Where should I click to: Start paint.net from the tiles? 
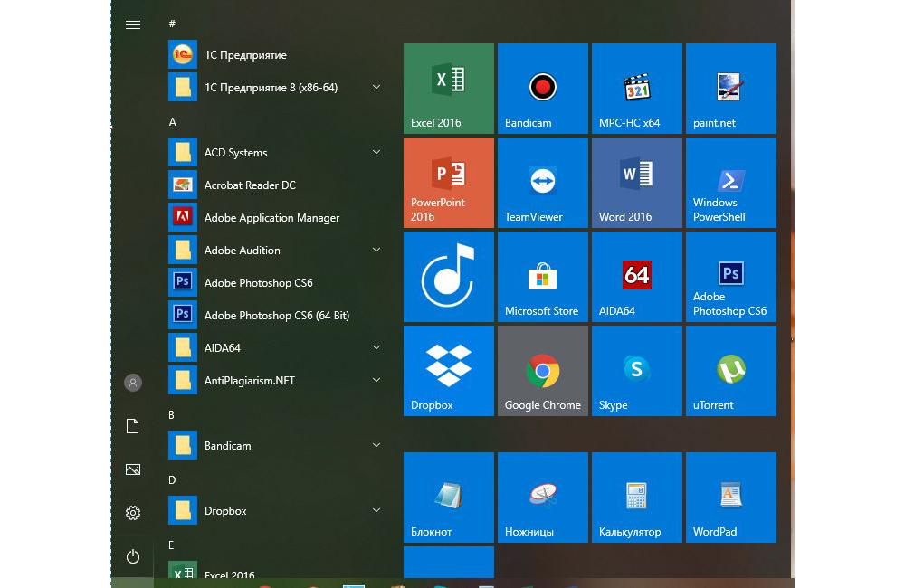730,89
